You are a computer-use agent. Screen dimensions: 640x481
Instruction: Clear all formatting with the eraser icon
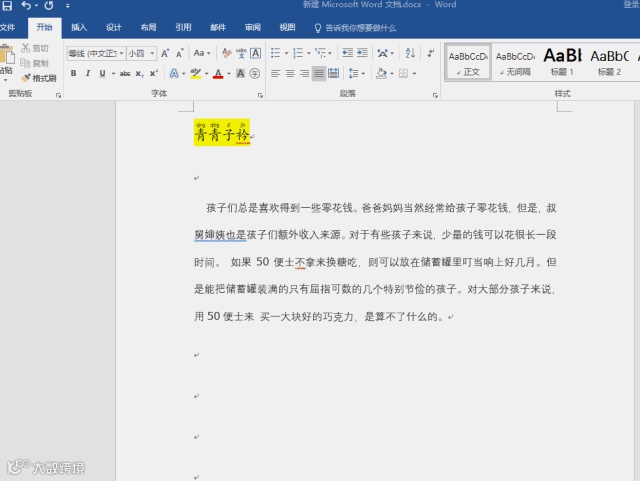(227, 53)
